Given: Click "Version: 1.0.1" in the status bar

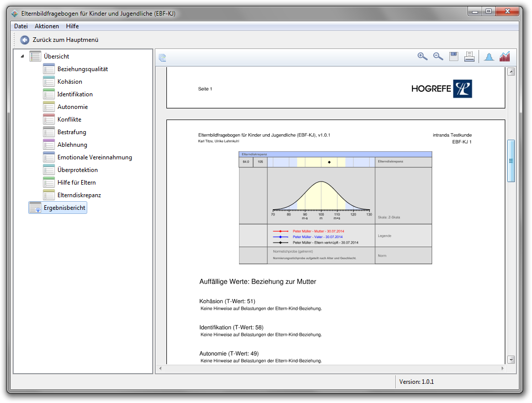Looking at the screenshot, I should coord(417,382).
